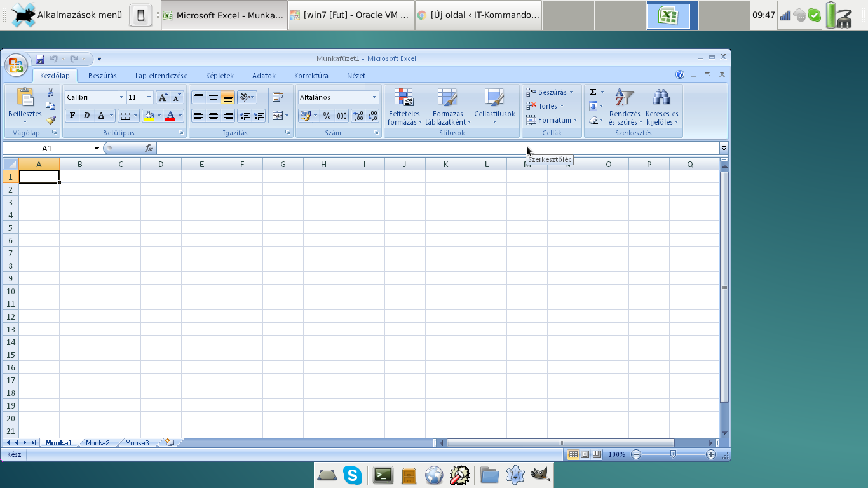Decrease indent in Igazítás group
The width and height of the screenshot is (868, 488).
(245, 116)
